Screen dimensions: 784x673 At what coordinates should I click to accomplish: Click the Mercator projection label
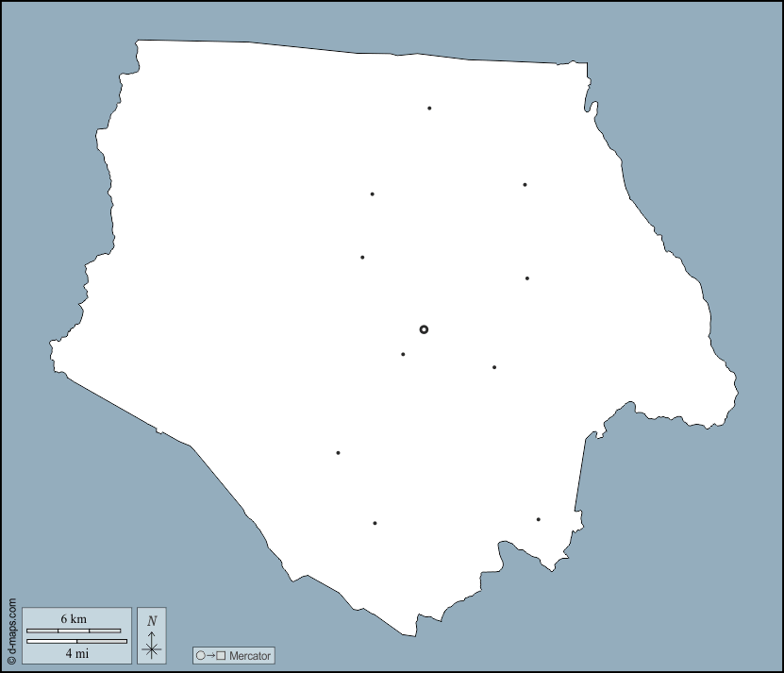tap(249, 655)
